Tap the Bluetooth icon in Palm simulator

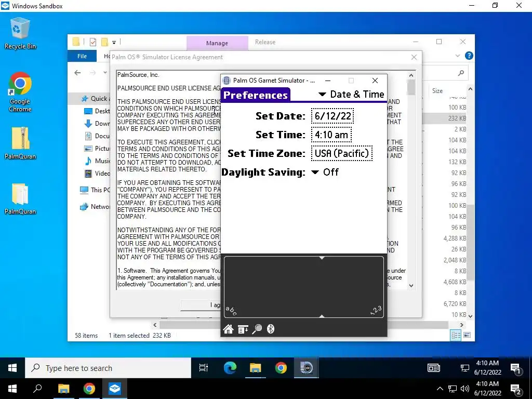tap(270, 329)
